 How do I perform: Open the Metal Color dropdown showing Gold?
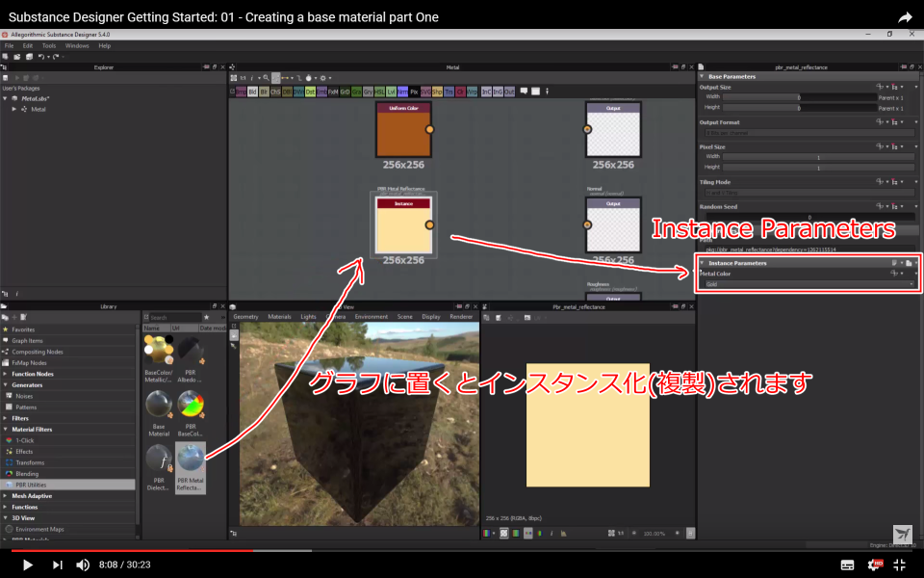click(809, 284)
